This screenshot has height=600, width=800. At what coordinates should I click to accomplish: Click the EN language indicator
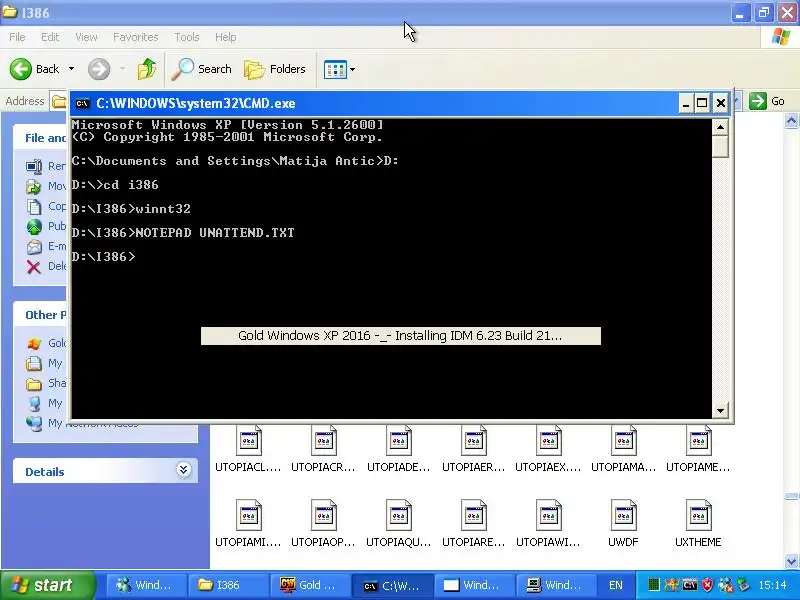(x=616, y=585)
